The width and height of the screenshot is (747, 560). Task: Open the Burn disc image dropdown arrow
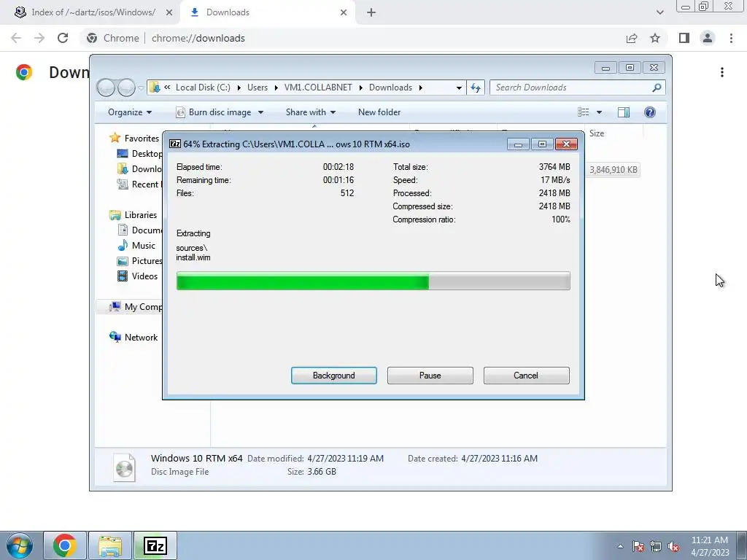click(260, 112)
